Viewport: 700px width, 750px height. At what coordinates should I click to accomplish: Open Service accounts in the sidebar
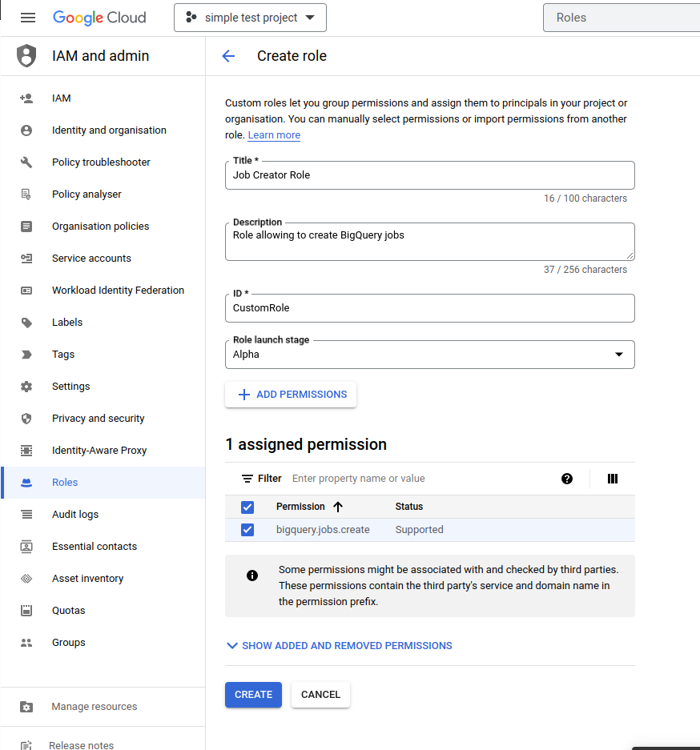pyautogui.click(x=91, y=259)
